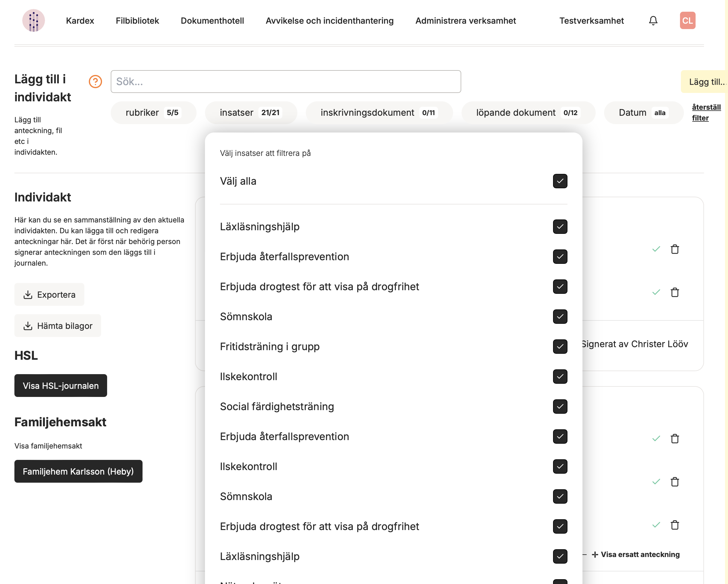This screenshot has height=584, width=728.
Task: Click the Exportera button
Action: click(49, 294)
